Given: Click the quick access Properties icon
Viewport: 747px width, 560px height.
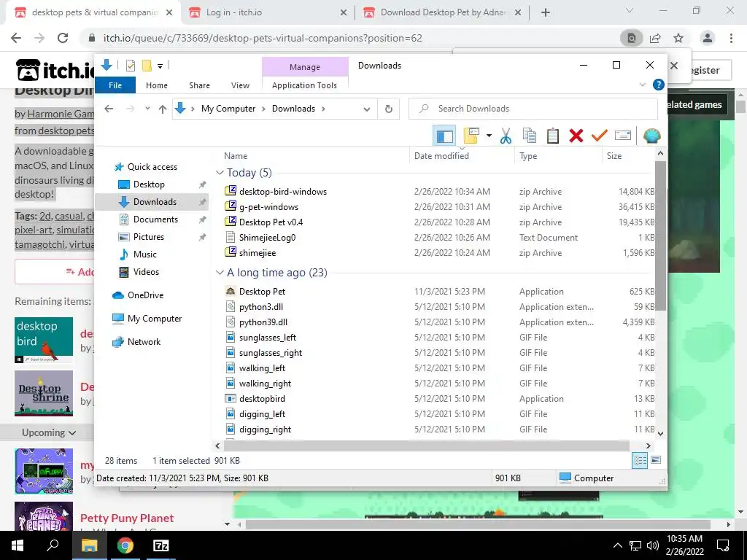Looking at the screenshot, I should pyautogui.click(x=130, y=66).
